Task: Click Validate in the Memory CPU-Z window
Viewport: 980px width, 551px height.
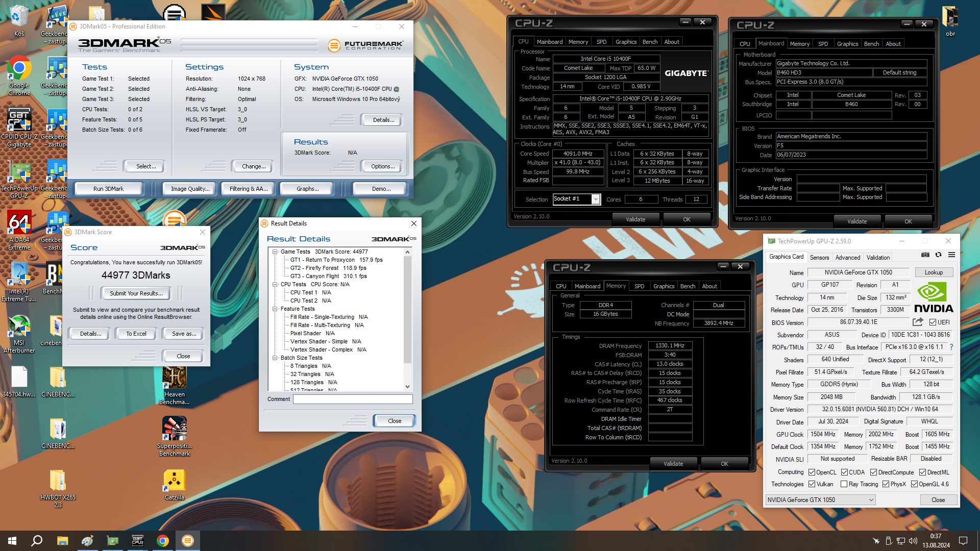Action: point(673,464)
